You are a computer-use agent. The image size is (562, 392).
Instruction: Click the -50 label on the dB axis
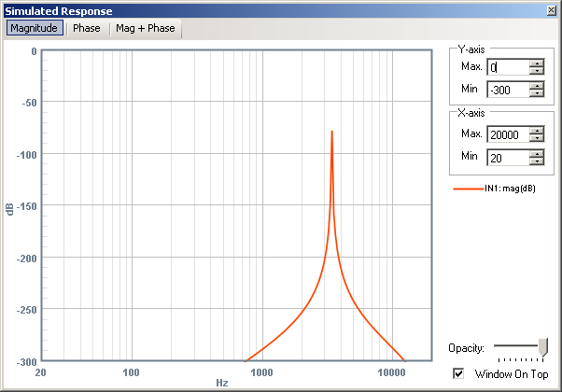point(29,103)
